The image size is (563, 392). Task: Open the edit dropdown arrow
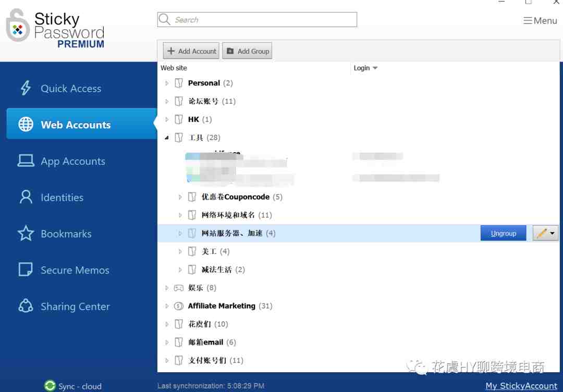[552, 234]
